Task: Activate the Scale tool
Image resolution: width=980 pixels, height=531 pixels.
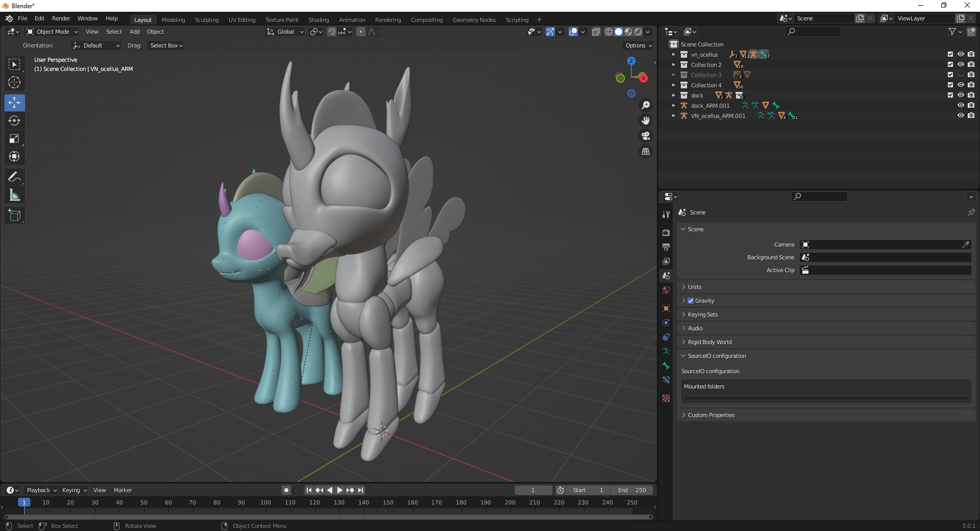Action: click(x=14, y=139)
